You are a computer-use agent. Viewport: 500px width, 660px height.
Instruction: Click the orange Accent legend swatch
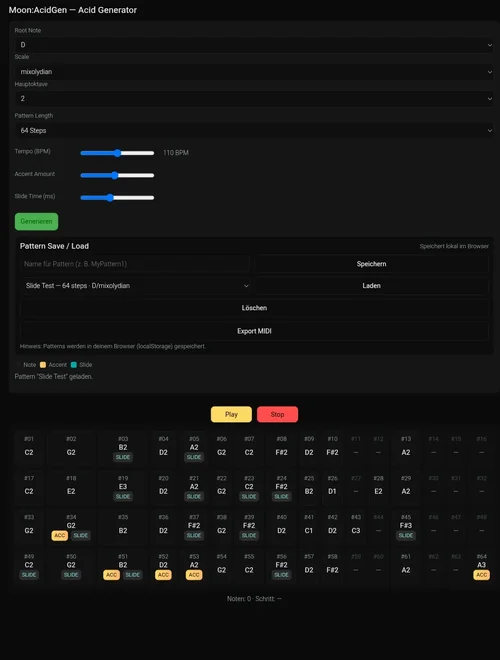pyautogui.click(x=43, y=365)
